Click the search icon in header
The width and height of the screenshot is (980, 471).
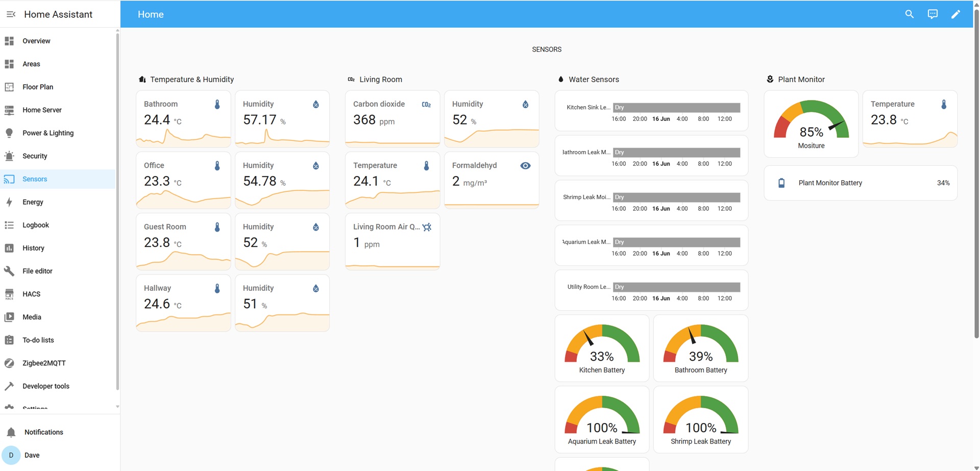pos(909,14)
